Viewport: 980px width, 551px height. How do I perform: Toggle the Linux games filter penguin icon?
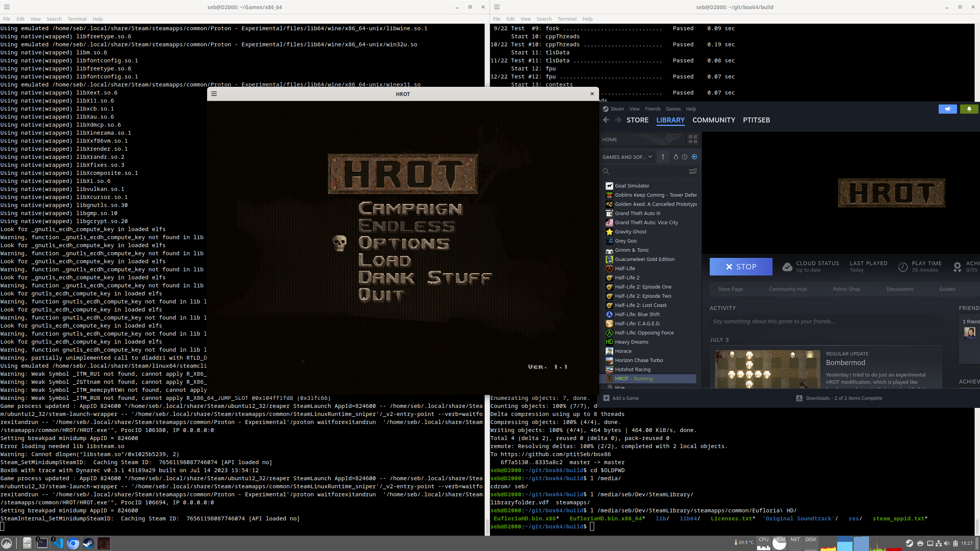[x=676, y=157]
